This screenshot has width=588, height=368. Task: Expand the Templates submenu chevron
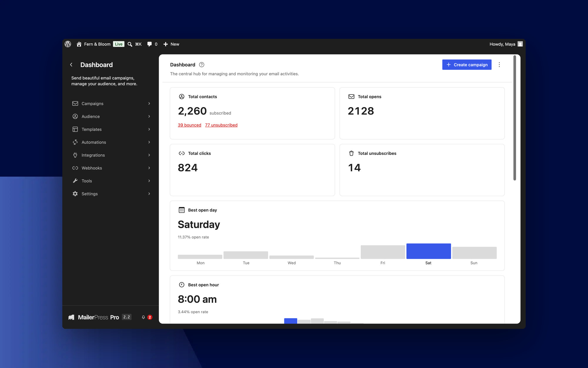click(x=149, y=129)
